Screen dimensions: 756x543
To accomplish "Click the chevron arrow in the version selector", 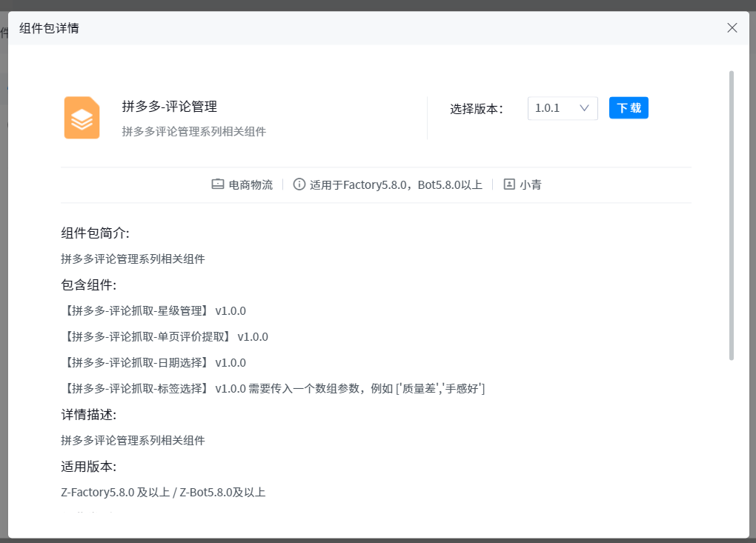I will (584, 108).
